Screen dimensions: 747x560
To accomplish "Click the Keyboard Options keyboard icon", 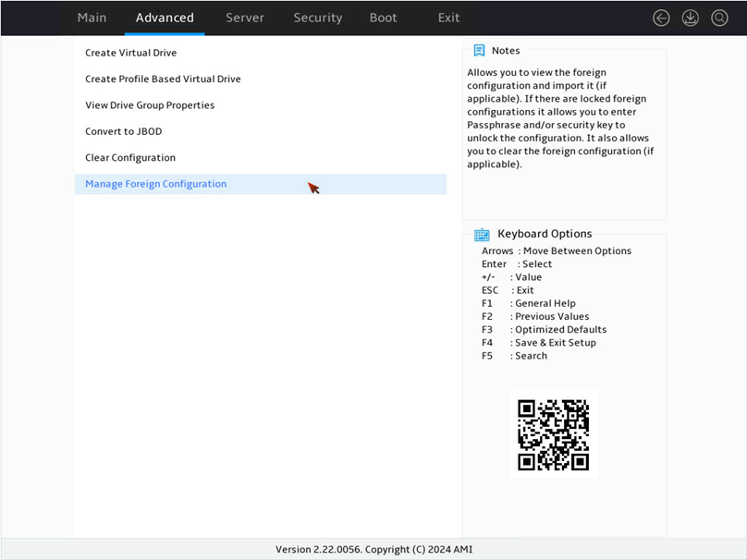I will click(482, 235).
